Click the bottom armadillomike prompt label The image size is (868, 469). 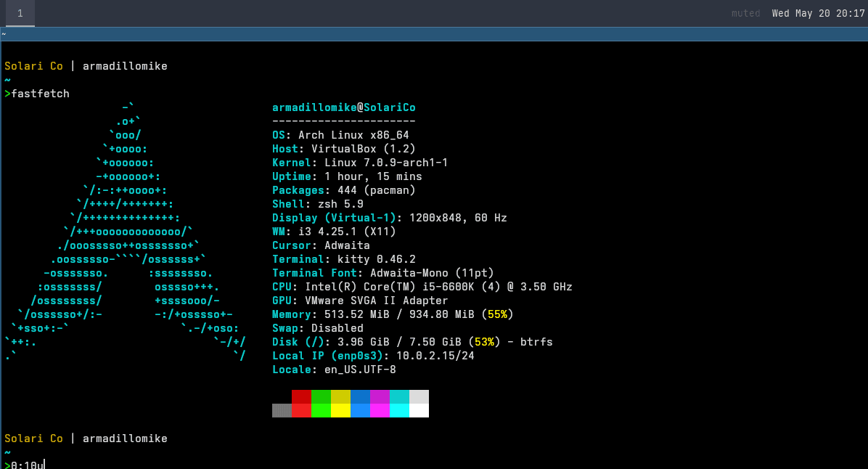(x=125, y=439)
